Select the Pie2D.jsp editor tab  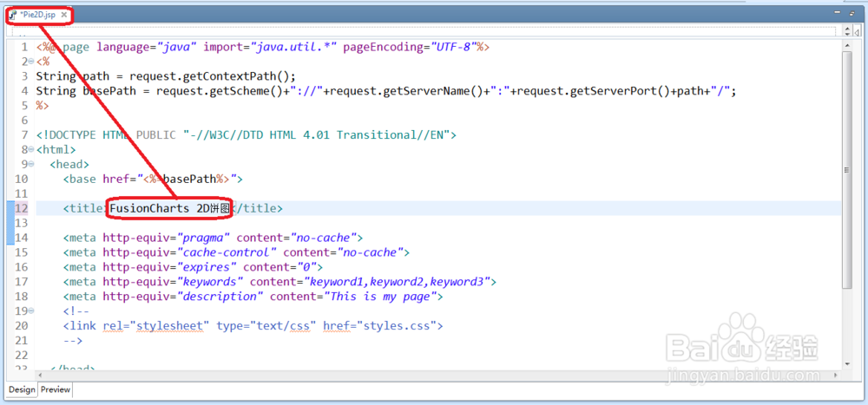pos(37,16)
